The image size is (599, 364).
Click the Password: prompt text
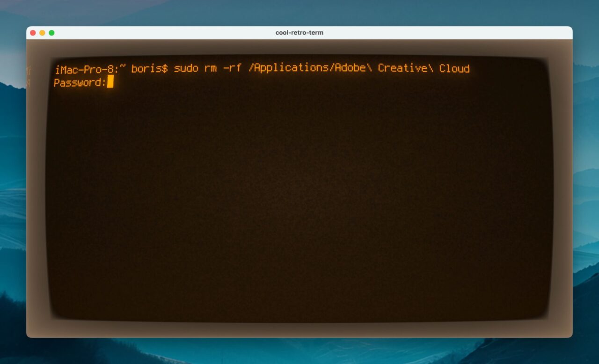pos(80,82)
